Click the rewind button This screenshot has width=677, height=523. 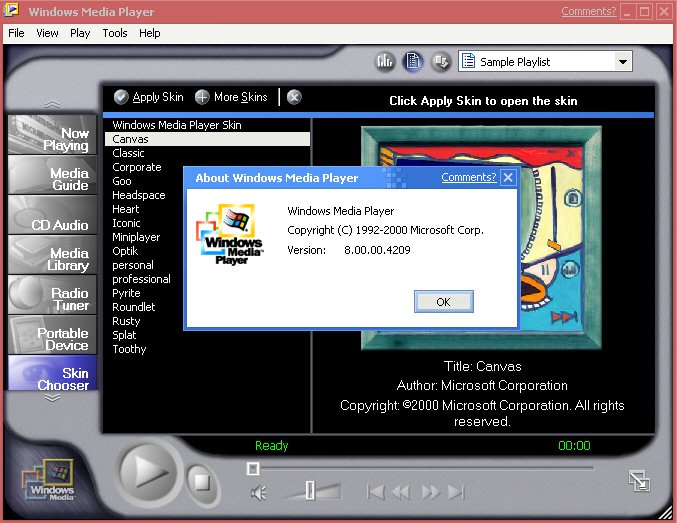tap(401, 492)
